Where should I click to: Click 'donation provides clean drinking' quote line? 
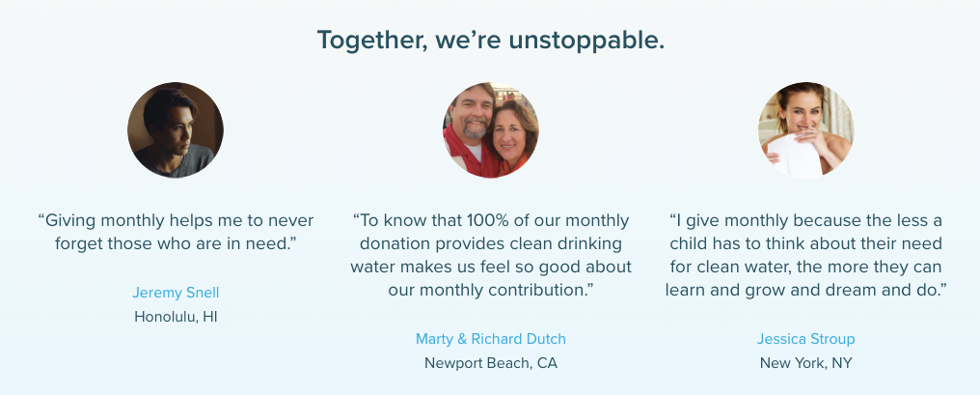pyautogui.click(x=491, y=243)
